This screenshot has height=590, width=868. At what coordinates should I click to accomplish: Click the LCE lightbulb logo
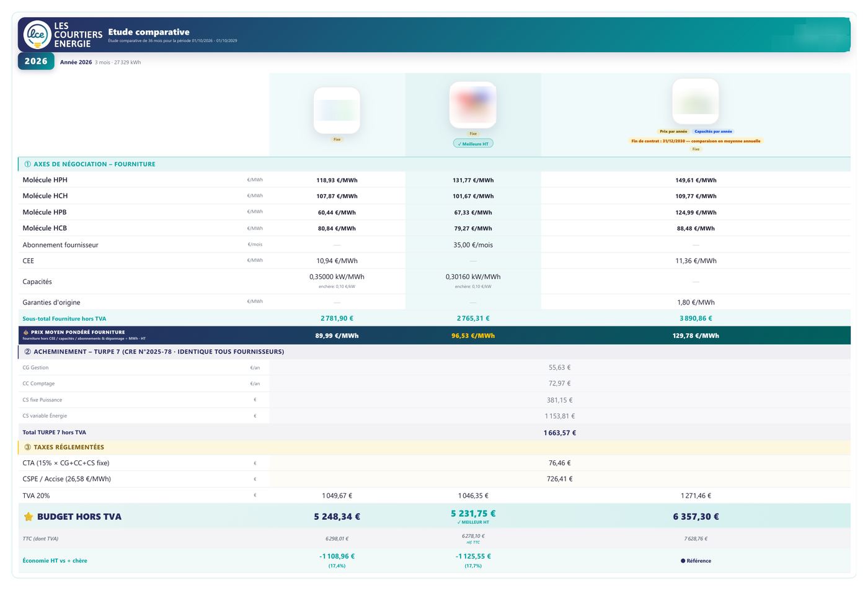pos(37,35)
